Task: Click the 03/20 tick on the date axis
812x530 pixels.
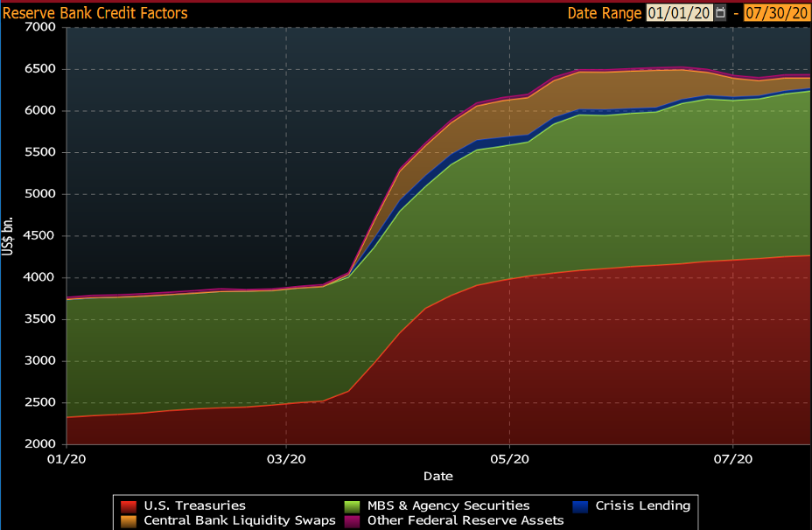Action: point(286,458)
